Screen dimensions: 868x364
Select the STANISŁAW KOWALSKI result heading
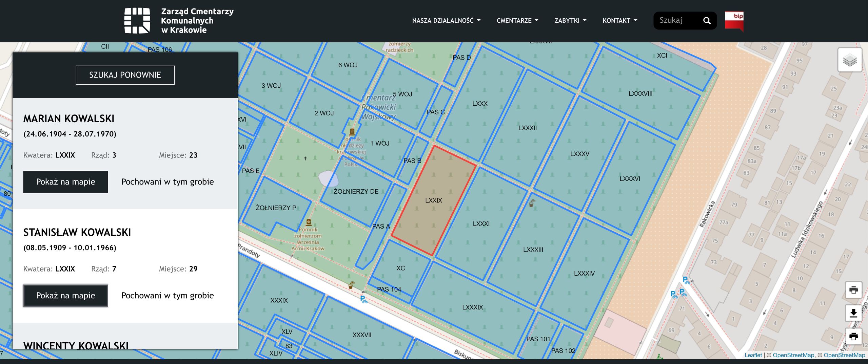[x=77, y=232]
